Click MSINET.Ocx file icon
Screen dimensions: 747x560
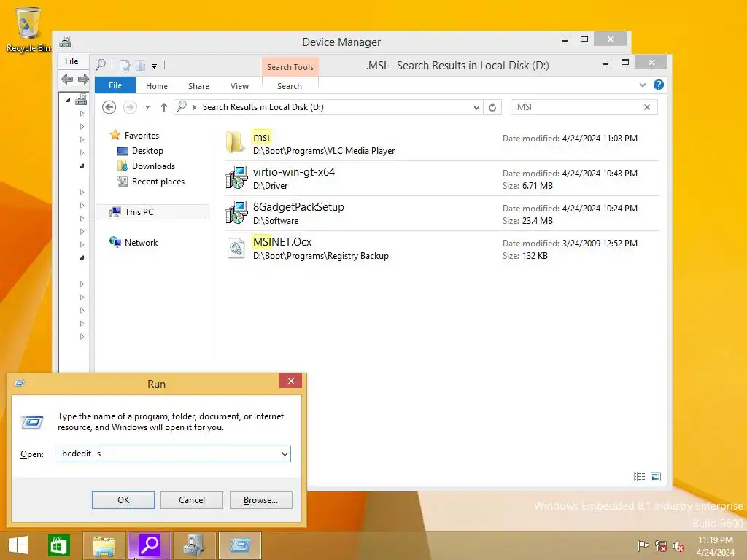click(x=236, y=248)
